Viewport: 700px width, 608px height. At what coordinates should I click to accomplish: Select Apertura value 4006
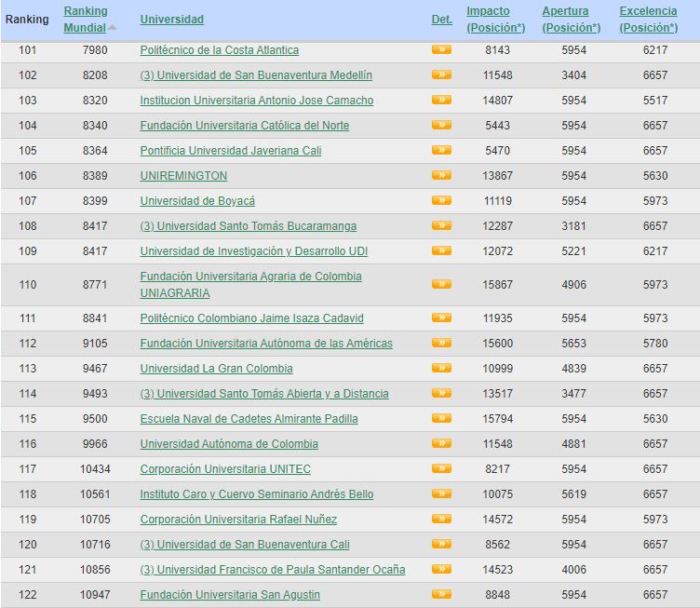pyautogui.click(x=573, y=570)
